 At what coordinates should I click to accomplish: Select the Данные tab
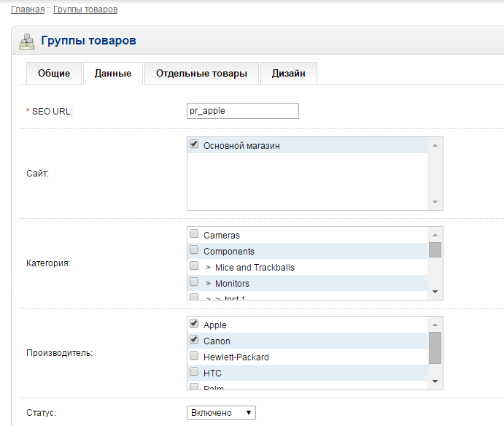click(113, 74)
